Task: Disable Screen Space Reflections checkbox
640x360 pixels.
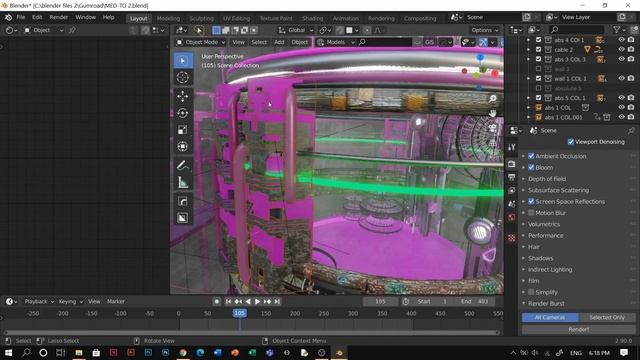Action: point(531,202)
